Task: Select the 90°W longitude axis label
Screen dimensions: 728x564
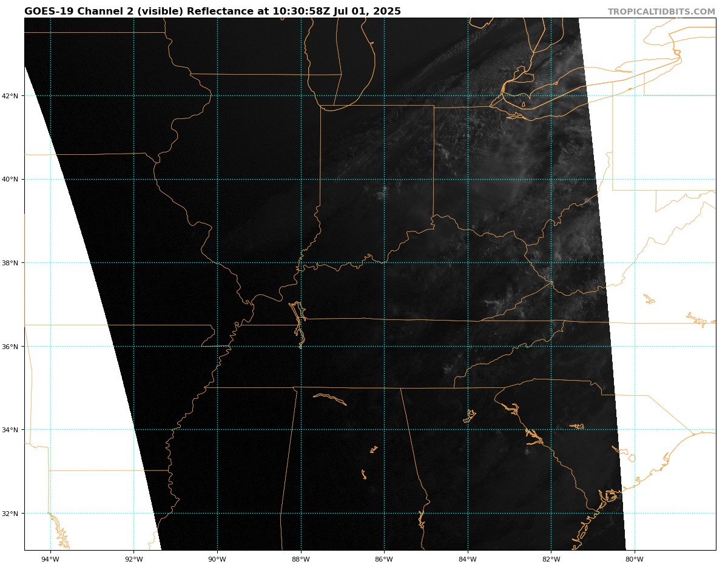Action: (x=217, y=559)
